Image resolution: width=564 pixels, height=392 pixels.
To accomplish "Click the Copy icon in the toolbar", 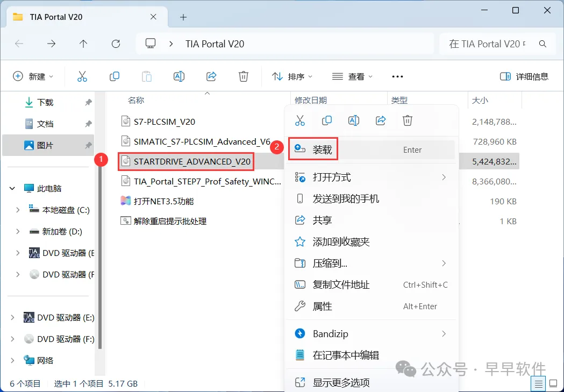I will (x=115, y=76).
